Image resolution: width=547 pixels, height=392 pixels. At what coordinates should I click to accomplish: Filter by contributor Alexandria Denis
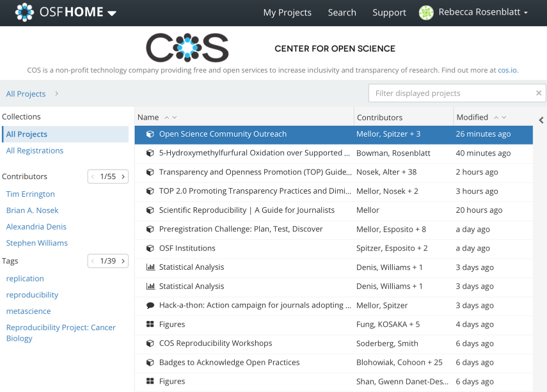click(x=36, y=226)
